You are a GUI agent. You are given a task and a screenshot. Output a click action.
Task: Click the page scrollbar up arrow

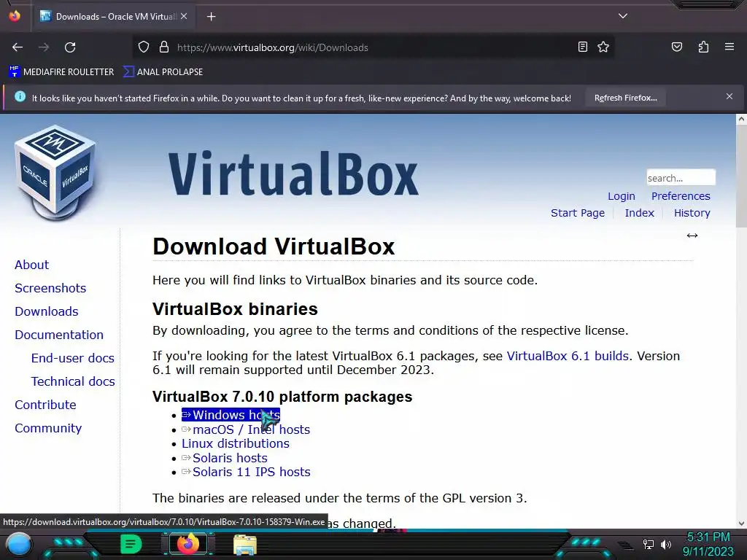741,119
